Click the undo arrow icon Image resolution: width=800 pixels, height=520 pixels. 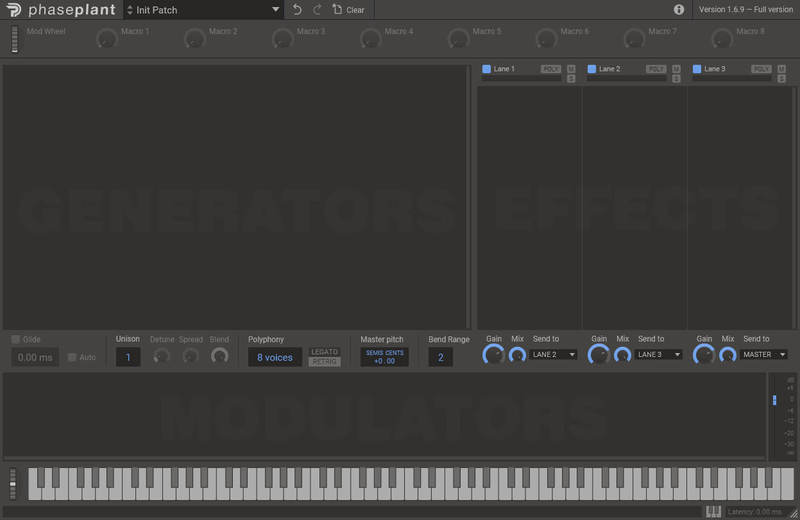(297, 10)
